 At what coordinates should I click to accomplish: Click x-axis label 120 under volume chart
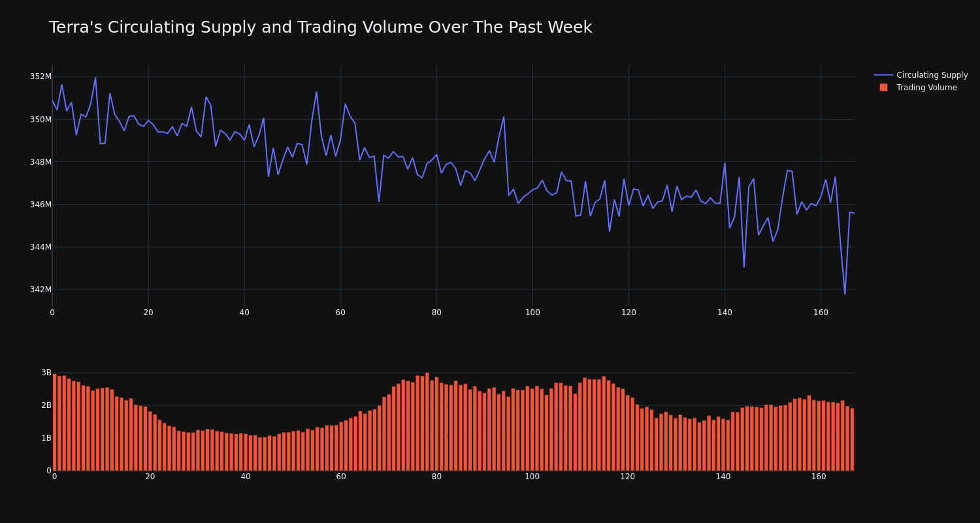click(628, 477)
